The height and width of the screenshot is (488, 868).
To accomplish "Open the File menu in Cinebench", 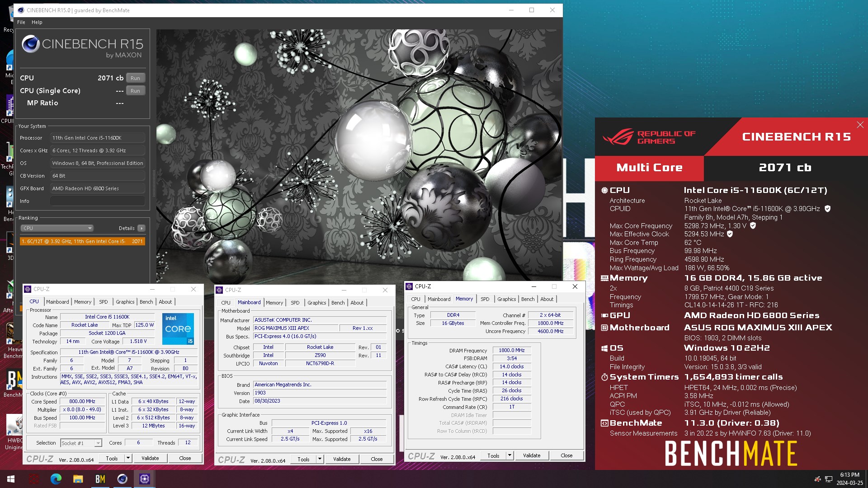I will 21,22.
